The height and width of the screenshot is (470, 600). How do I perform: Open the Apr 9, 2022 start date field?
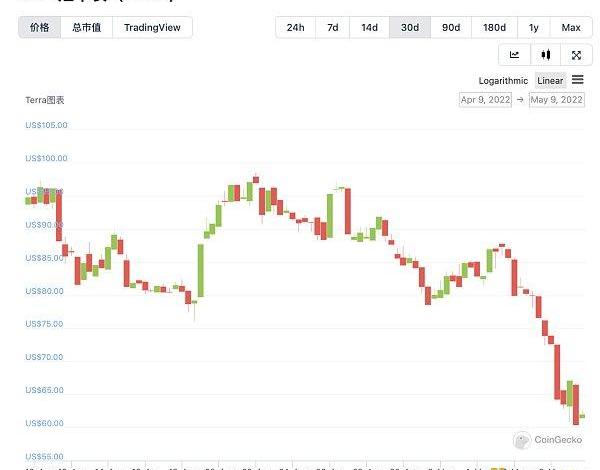tap(485, 100)
